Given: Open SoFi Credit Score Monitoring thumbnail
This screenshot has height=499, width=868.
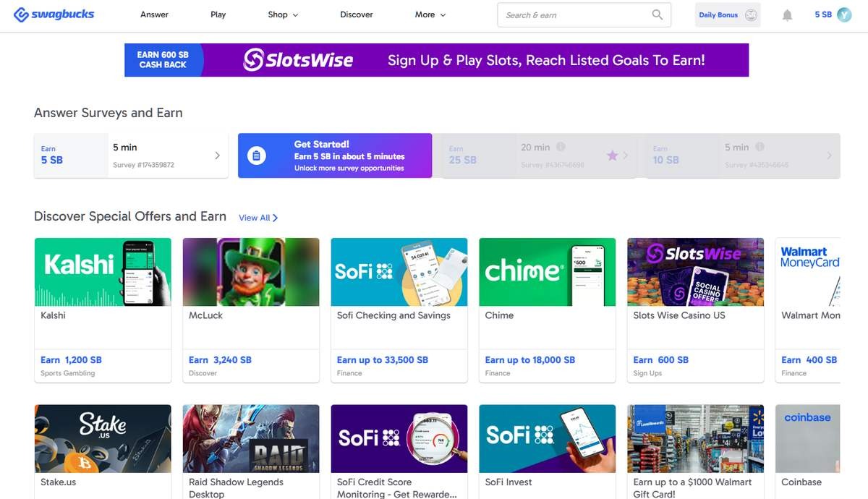Looking at the screenshot, I should (399, 438).
